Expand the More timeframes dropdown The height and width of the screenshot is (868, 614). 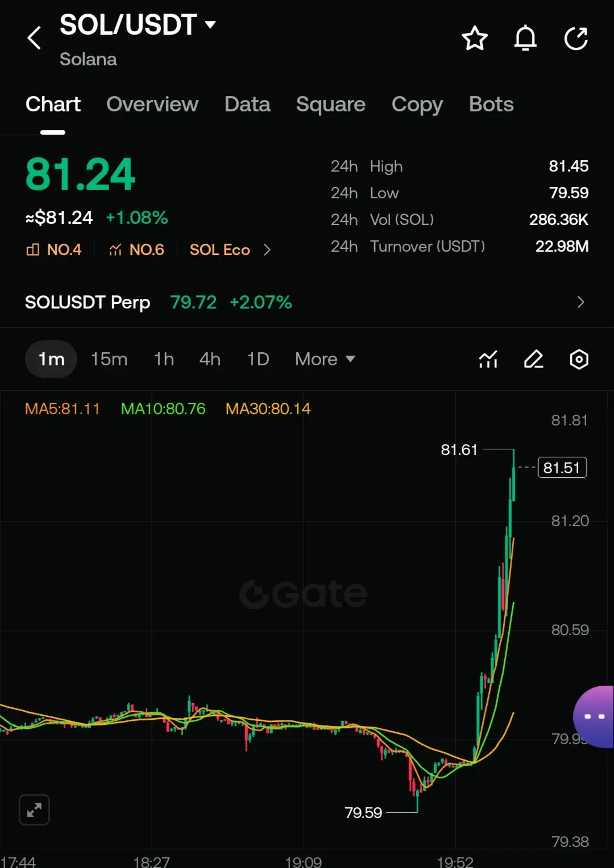click(325, 359)
